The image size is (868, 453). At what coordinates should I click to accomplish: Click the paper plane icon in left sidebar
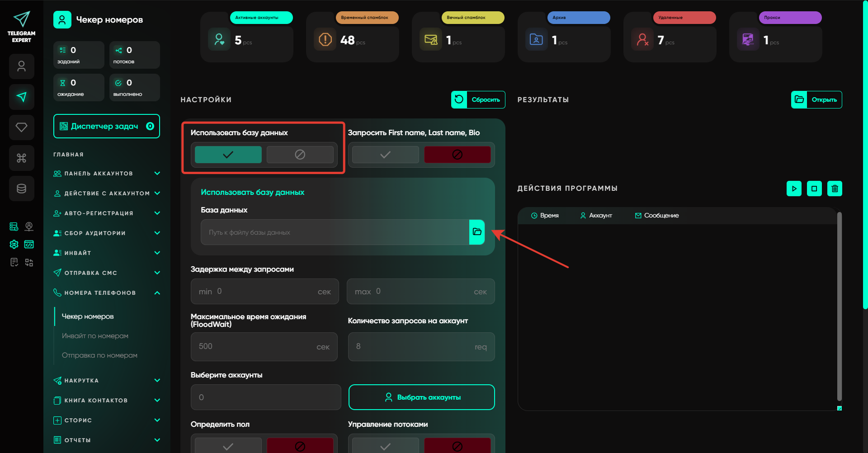point(21,97)
